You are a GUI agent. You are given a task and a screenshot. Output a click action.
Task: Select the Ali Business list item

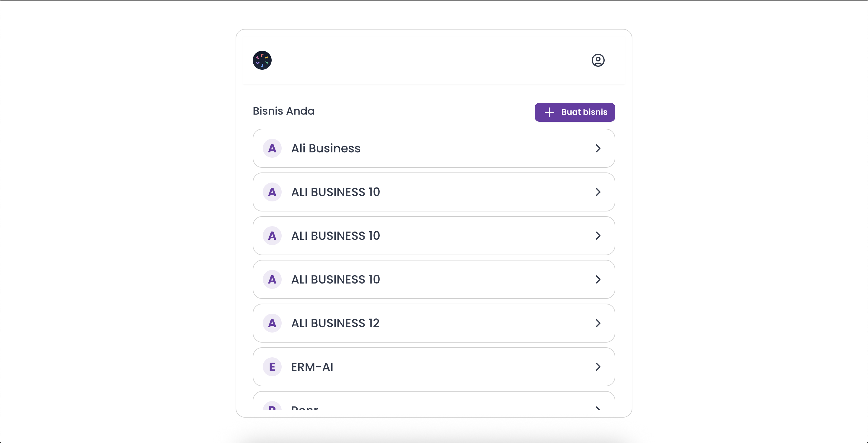pos(434,148)
